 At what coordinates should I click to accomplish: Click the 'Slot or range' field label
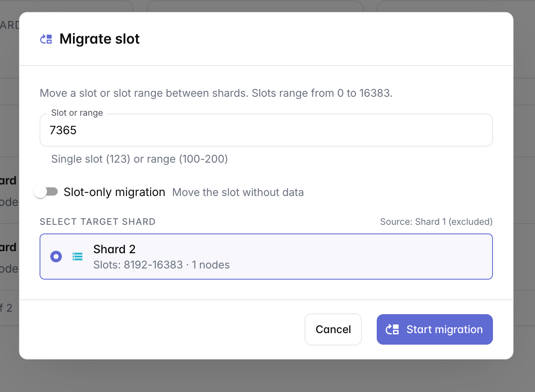[77, 113]
